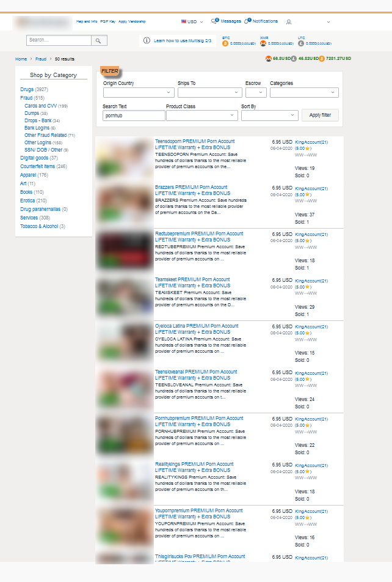The height and width of the screenshot is (582, 392).
Task: Click the XMR wallet balance icon
Action: tap(263, 43)
